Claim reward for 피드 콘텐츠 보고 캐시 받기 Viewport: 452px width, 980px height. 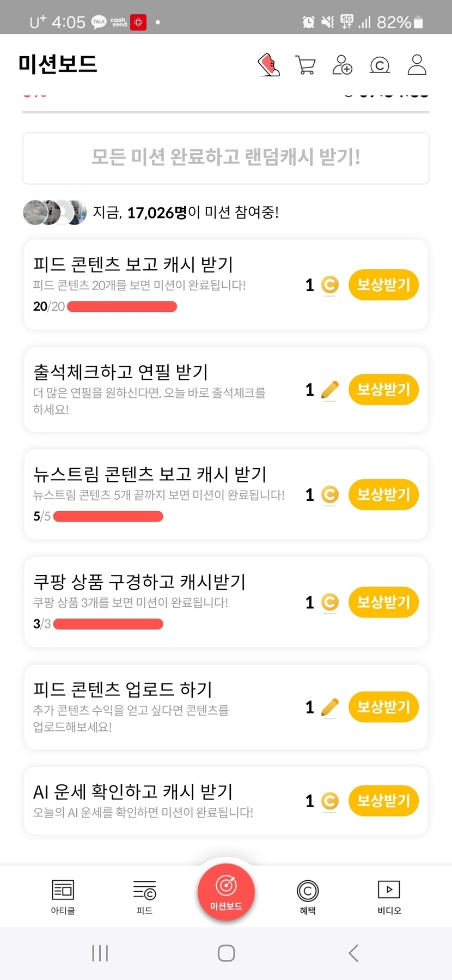[383, 285]
